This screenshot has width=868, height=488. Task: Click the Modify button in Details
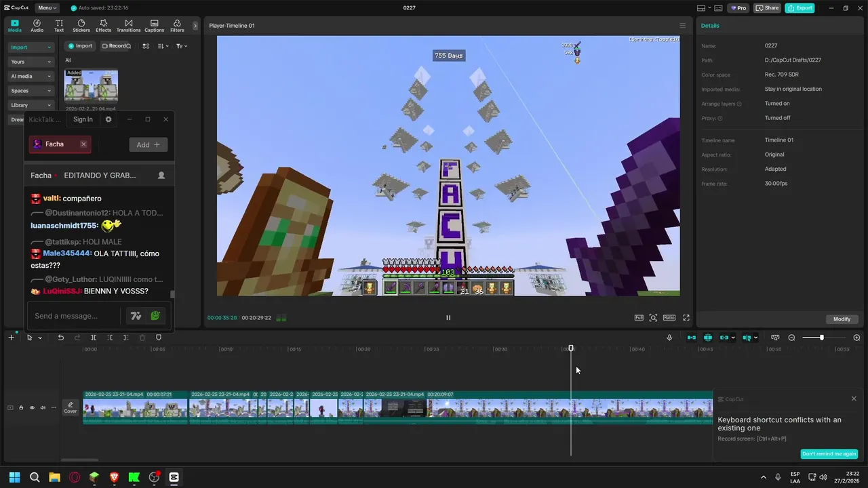pyautogui.click(x=842, y=319)
